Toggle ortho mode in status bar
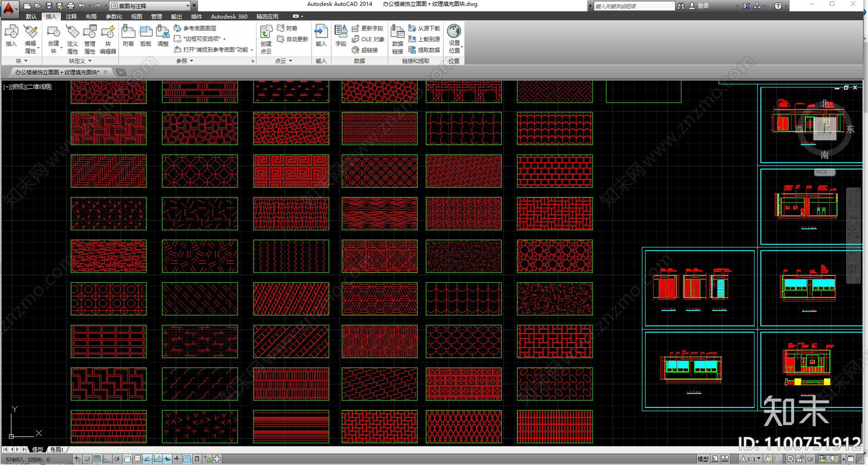The width and height of the screenshot is (868, 465). tap(107, 459)
